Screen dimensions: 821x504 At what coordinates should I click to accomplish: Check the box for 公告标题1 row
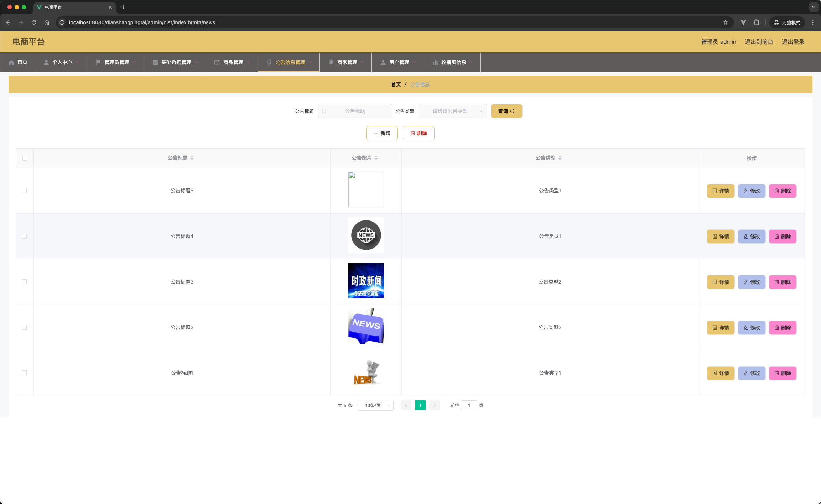click(24, 373)
